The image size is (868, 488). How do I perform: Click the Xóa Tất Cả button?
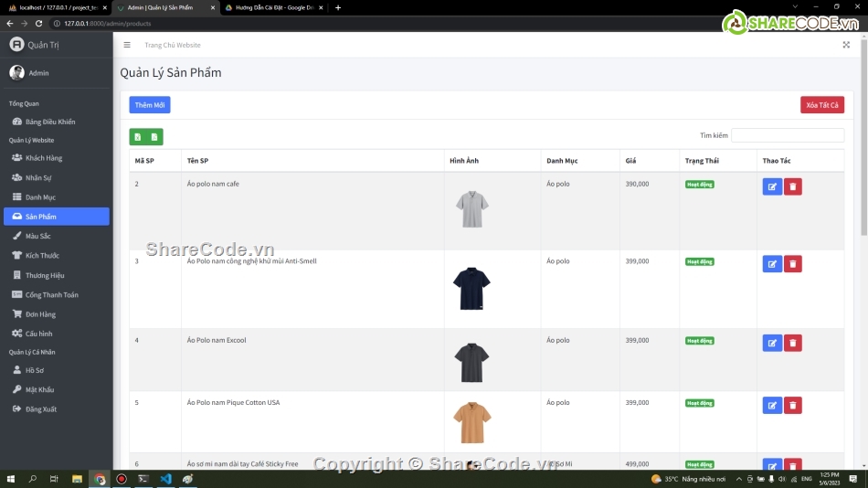[x=822, y=105]
